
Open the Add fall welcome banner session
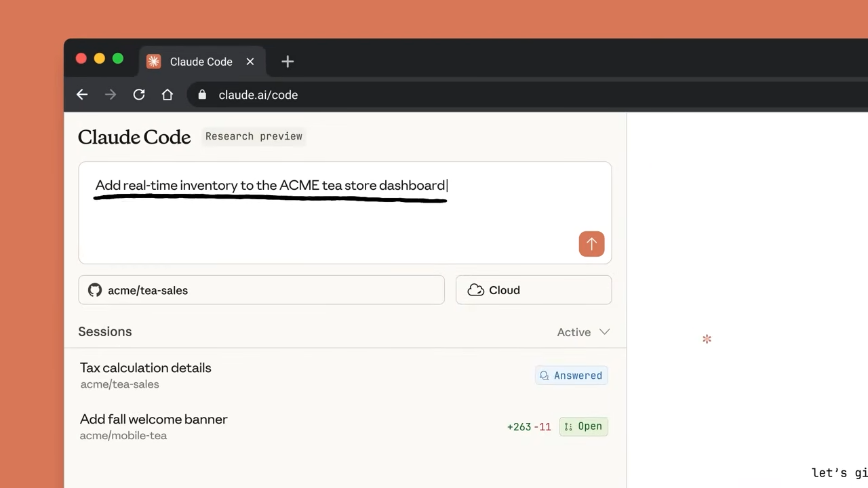[153, 419]
